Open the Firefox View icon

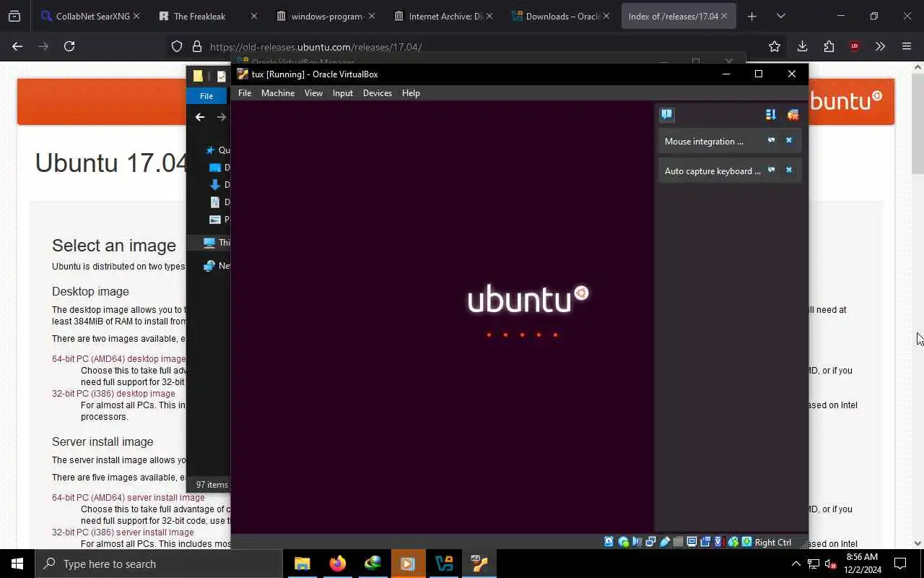tap(14, 16)
